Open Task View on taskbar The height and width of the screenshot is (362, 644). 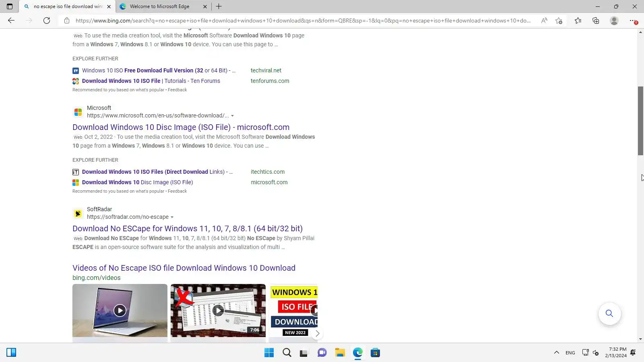coord(304,353)
